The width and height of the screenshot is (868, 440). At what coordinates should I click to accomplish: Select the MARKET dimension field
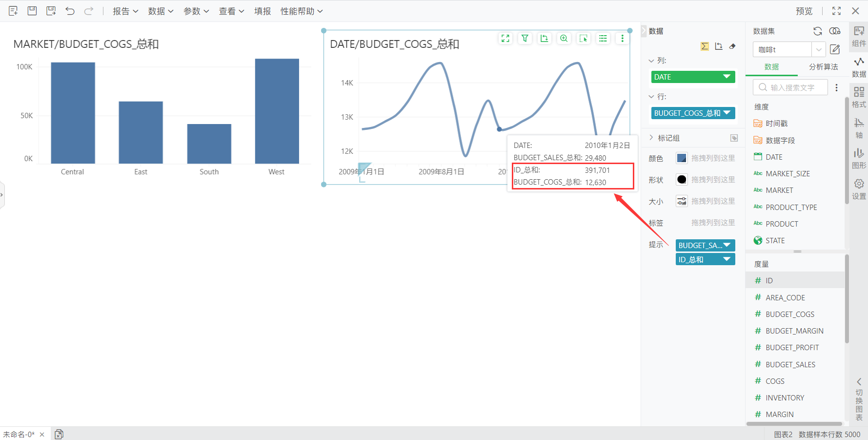click(x=779, y=190)
